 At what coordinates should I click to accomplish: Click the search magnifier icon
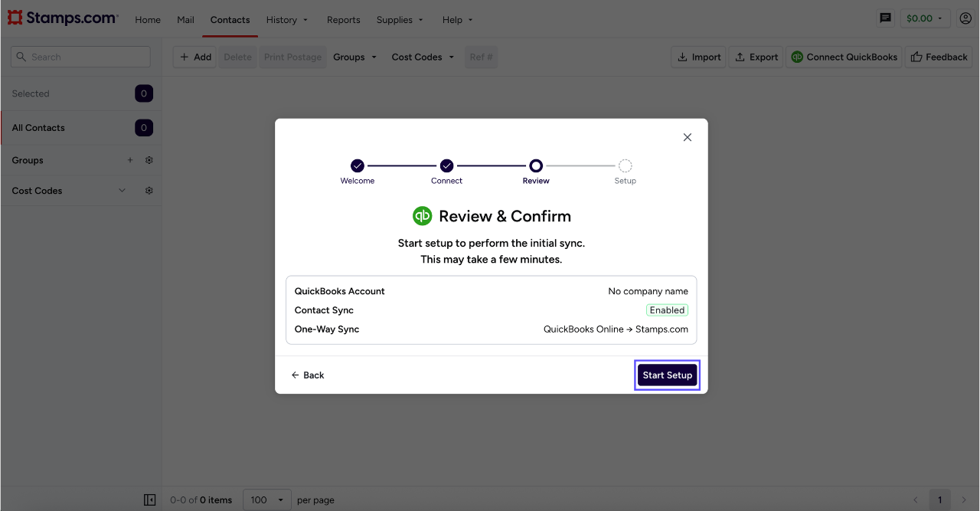tap(21, 57)
